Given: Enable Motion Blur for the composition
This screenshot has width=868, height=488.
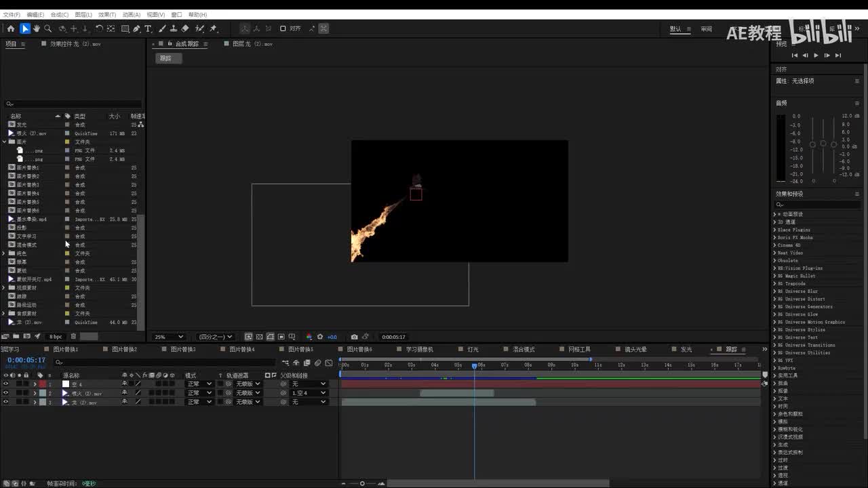Looking at the screenshot, I should pos(318,363).
